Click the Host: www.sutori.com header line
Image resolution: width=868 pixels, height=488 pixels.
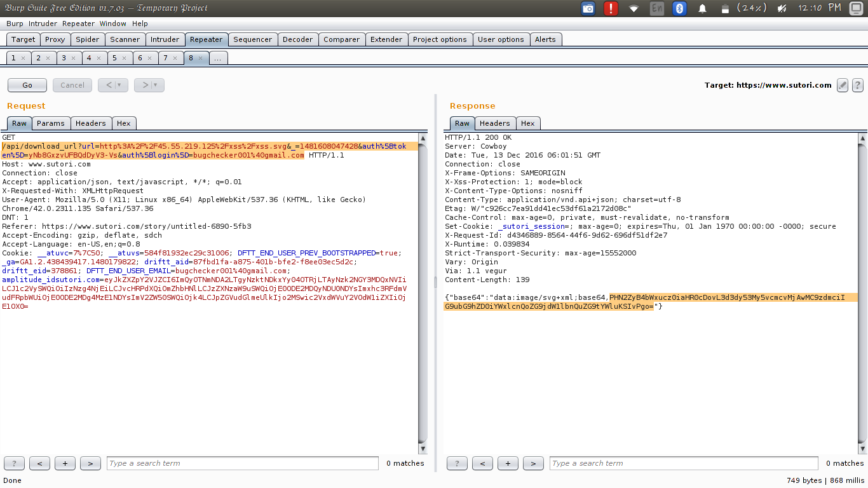coord(46,164)
